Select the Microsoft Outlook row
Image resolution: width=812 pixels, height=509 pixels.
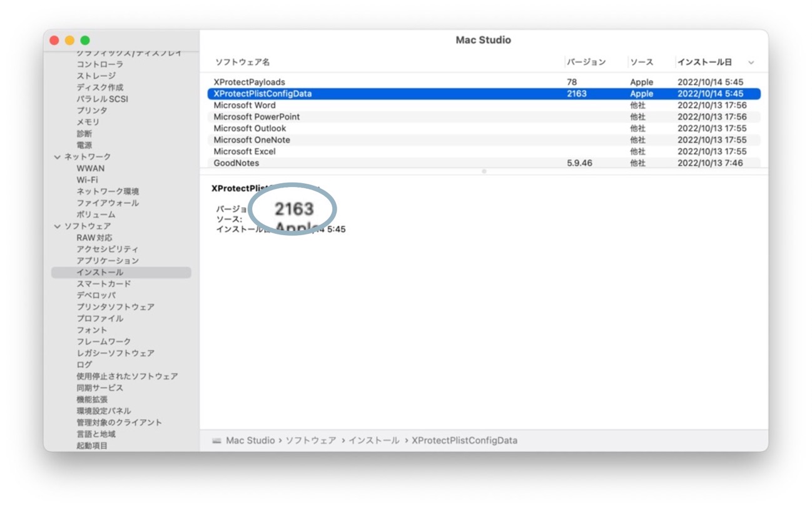pos(484,128)
